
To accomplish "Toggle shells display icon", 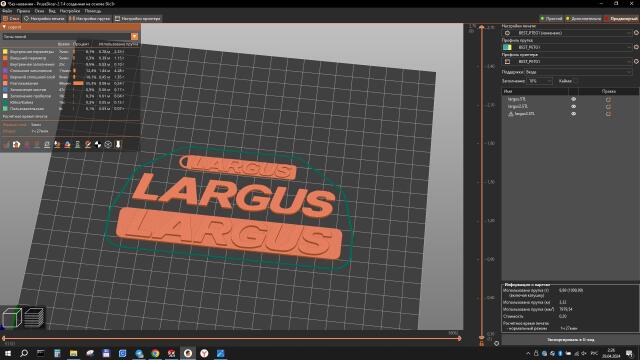I will [x=108, y=144].
